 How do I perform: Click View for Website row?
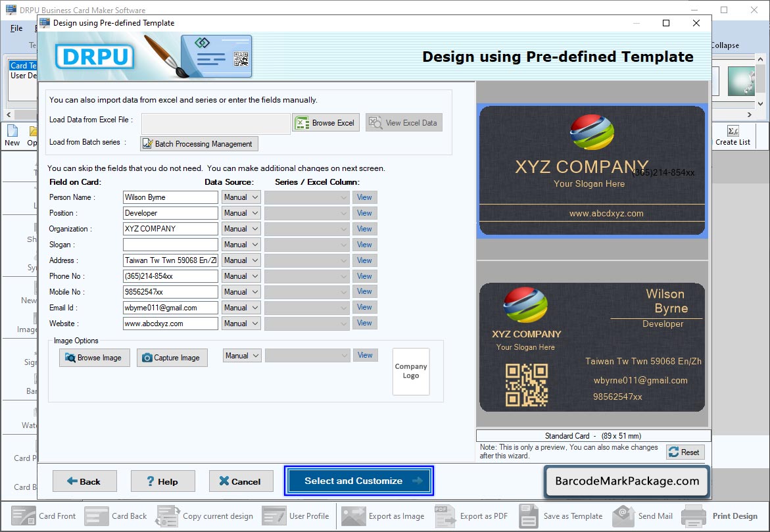pos(364,324)
